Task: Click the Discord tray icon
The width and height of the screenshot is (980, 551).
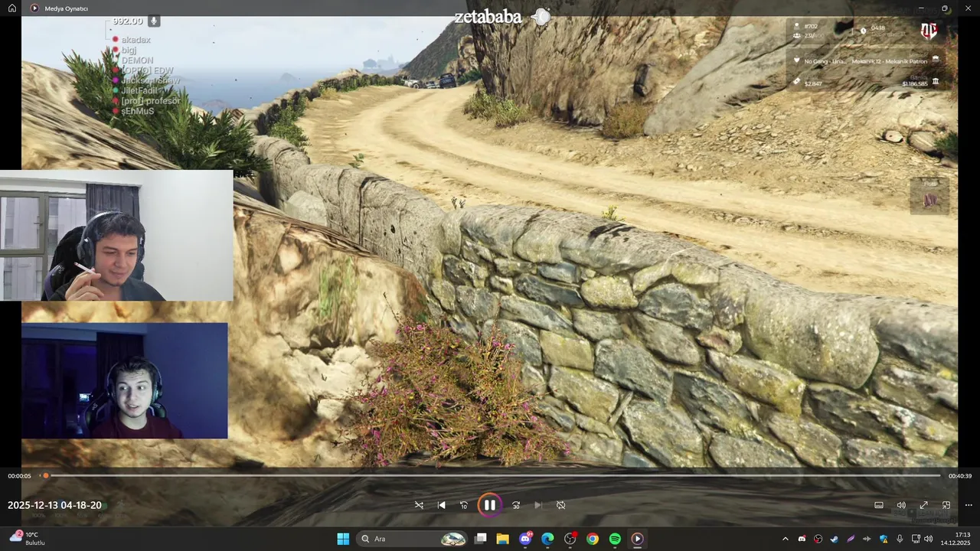Action: point(802,539)
